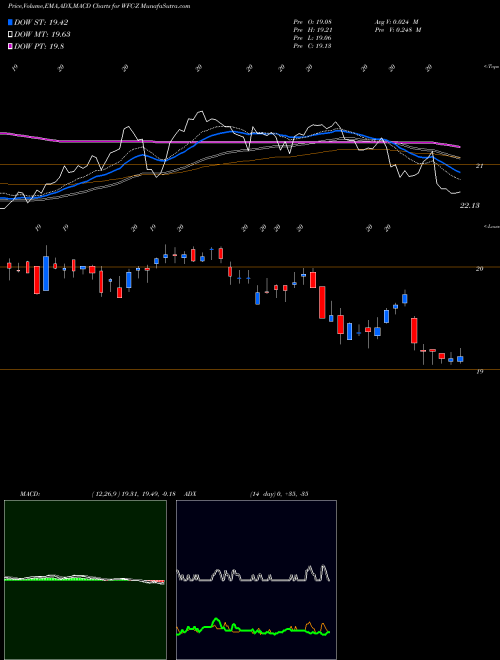The image size is (500, 660).
Task: Click the 'ADX' panel heading
Action: (x=191, y=494)
